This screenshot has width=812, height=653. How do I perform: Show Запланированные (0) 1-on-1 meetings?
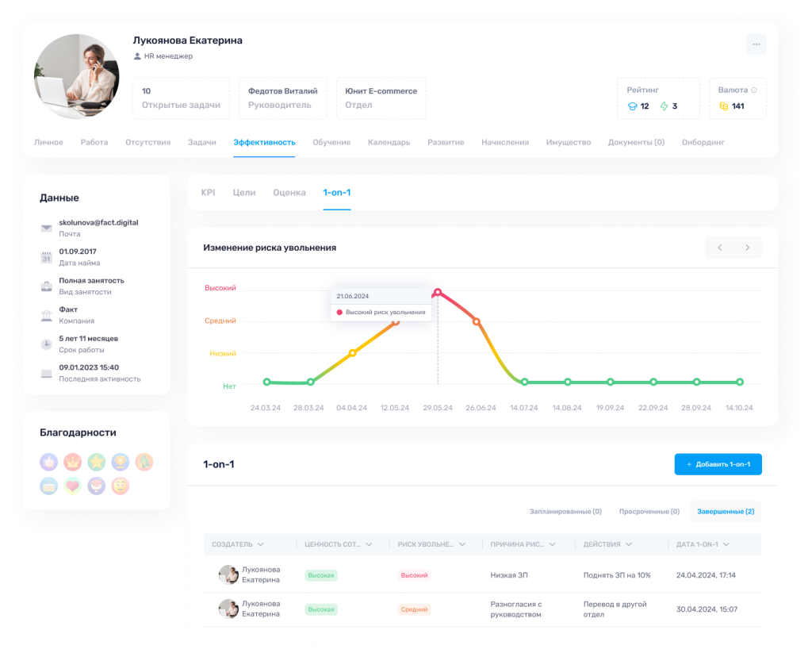[x=565, y=512]
